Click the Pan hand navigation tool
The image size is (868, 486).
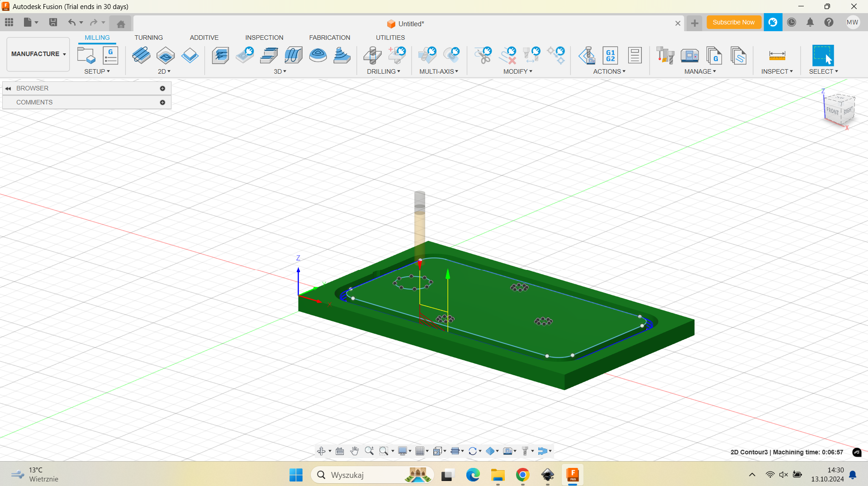coord(355,451)
